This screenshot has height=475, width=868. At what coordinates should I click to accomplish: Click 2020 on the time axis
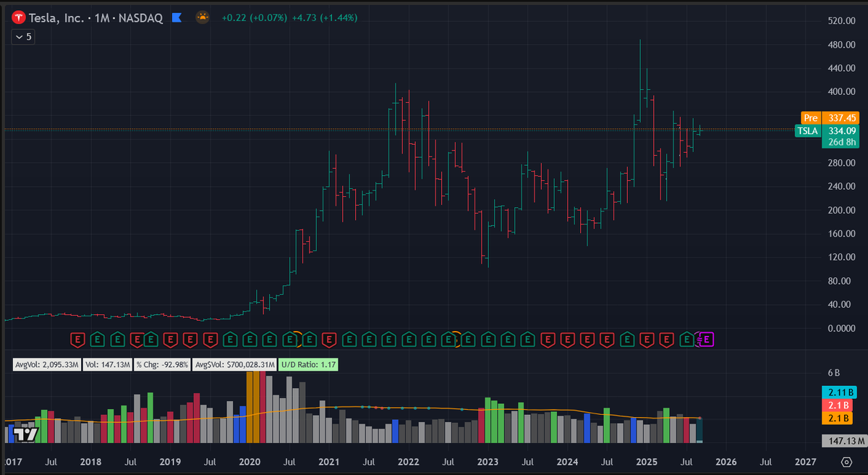[x=250, y=461]
